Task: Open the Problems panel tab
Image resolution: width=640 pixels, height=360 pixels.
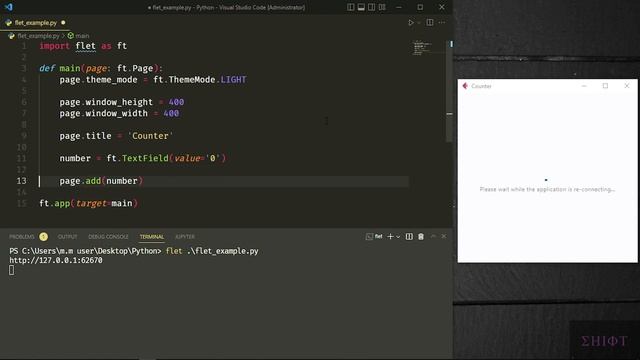Action: click(x=22, y=237)
